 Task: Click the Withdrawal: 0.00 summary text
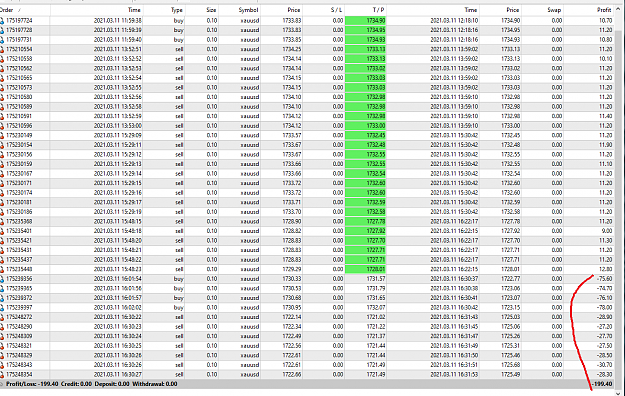(x=155, y=384)
